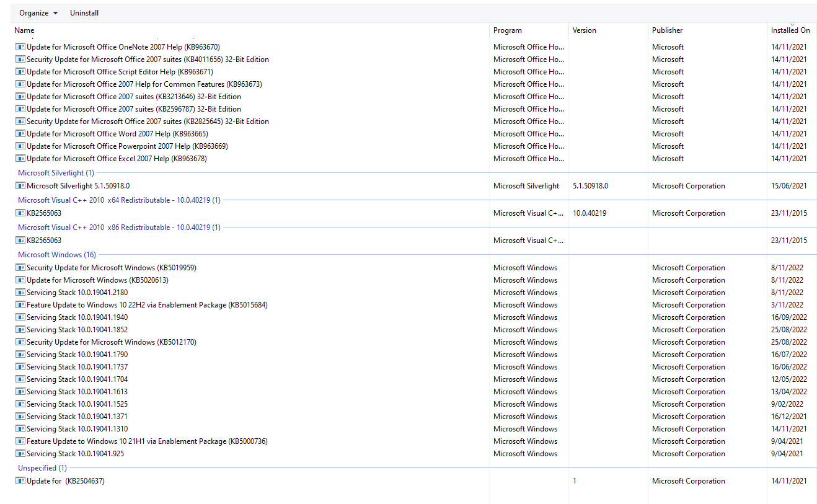Click icon of Security Update KB5019959
The image size is (817, 504).
tap(20, 268)
